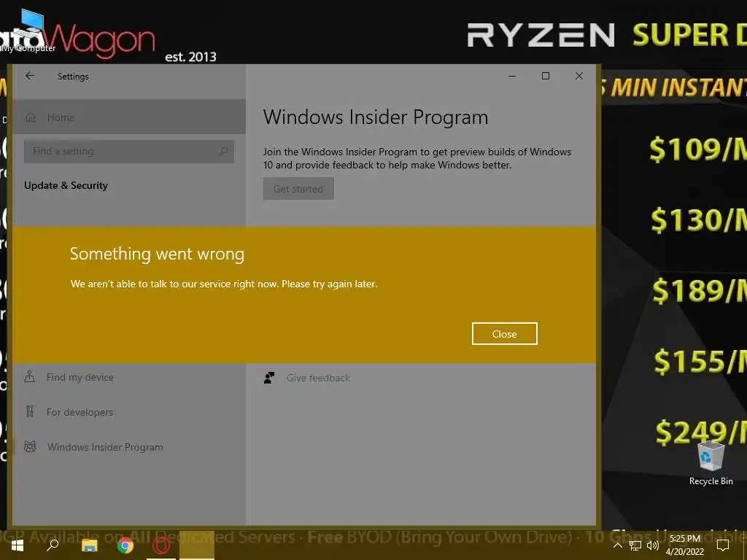Open the clock showing 5:25 PM

pyautogui.click(x=684, y=545)
